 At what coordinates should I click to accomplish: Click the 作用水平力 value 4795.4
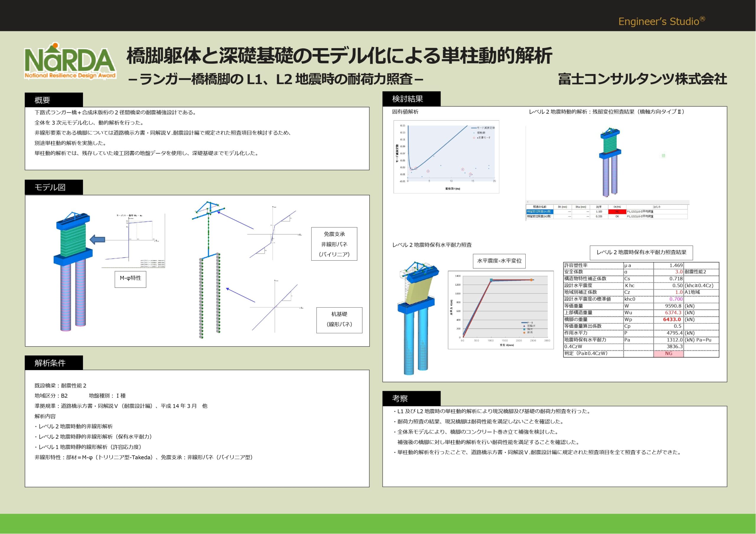click(x=674, y=333)
